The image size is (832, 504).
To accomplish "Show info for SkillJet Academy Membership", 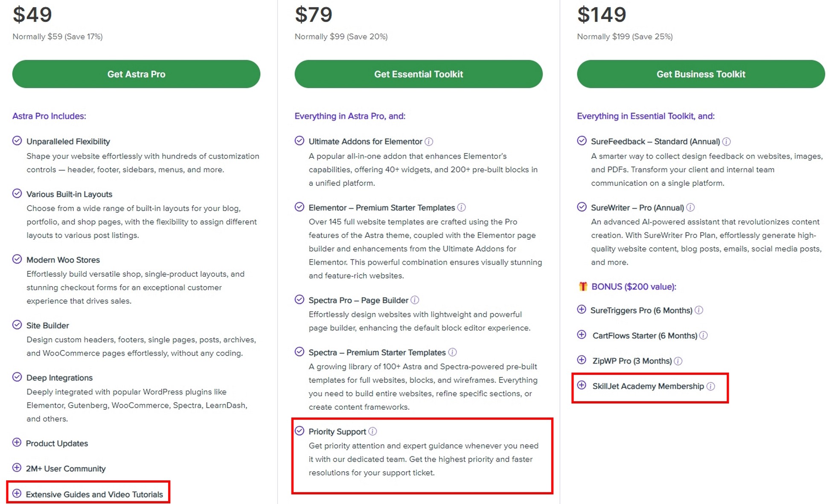I will point(710,386).
